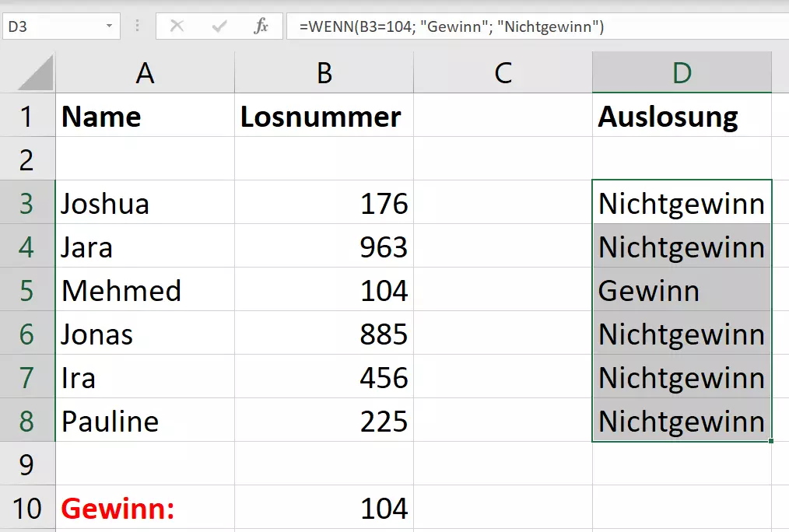Image resolution: width=789 pixels, height=532 pixels.
Task: Select row 8 header
Action: coord(27,420)
